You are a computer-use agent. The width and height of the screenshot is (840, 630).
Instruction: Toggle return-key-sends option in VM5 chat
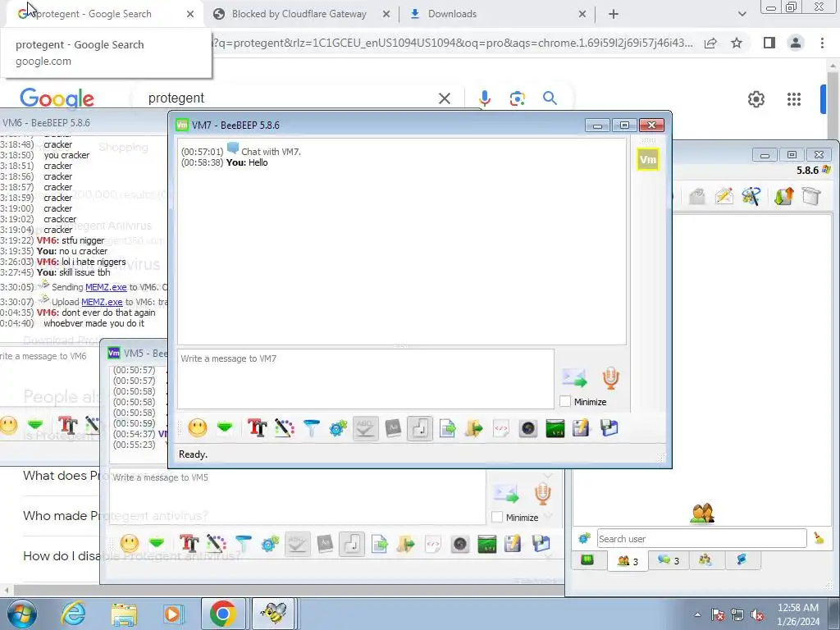click(x=352, y=545)
